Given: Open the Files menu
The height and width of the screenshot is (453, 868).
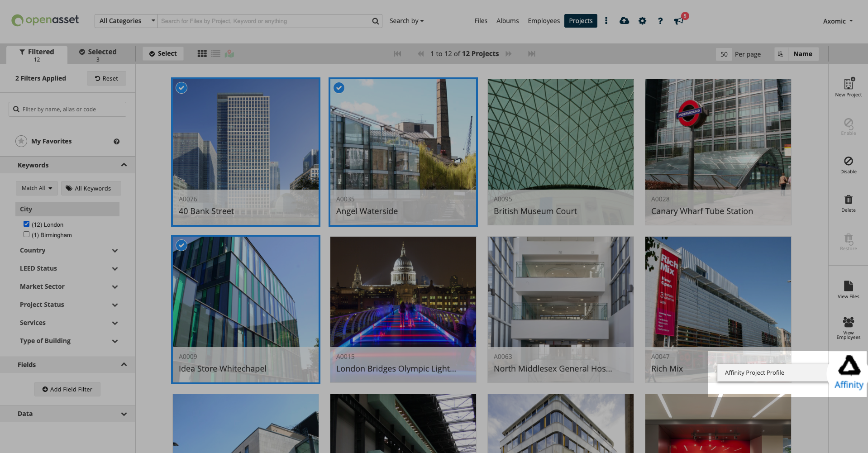Looking at the screenshot, I should point(481,21).
